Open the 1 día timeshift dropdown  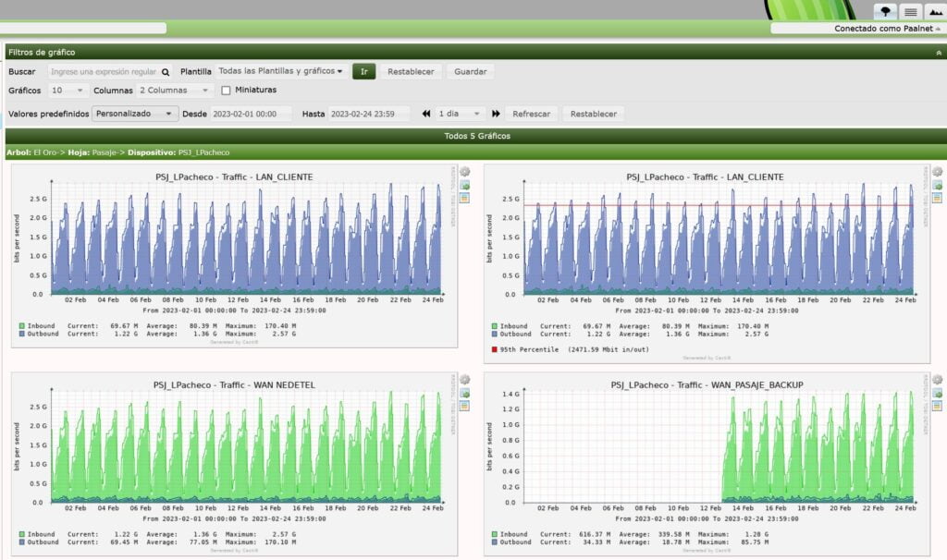[x=460, y=114]
